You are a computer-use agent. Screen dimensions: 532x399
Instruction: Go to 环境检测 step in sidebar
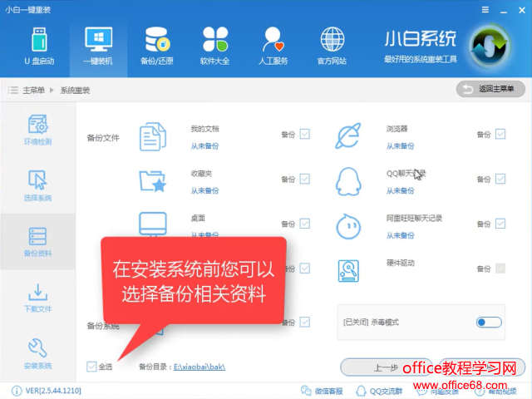tap(37, 130)
